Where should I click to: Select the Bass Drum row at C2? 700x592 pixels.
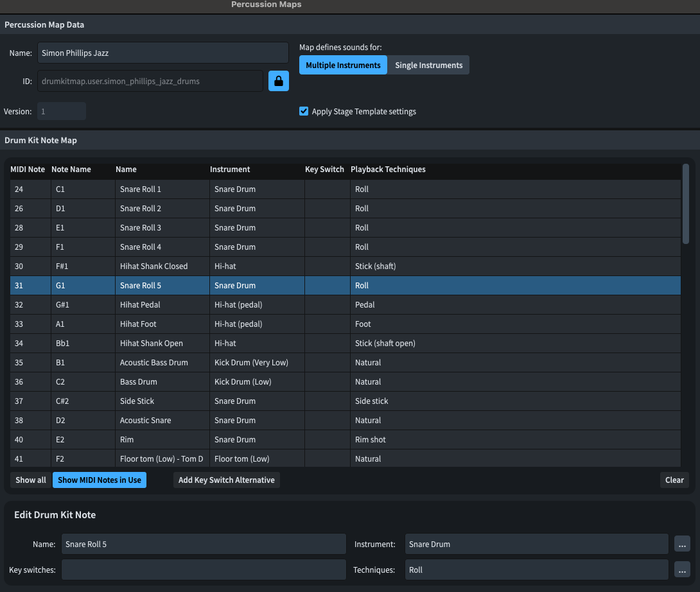[x=346, y=381]
